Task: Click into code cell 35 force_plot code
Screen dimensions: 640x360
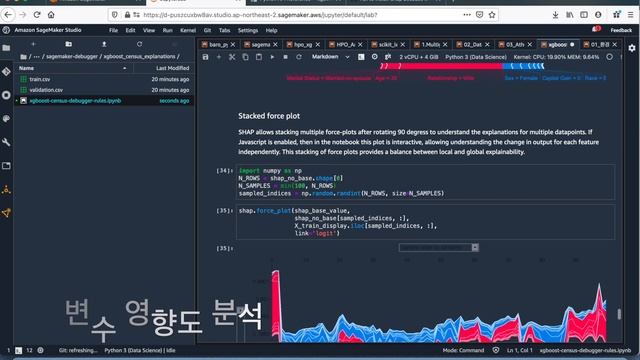Action: pos(425,222)
